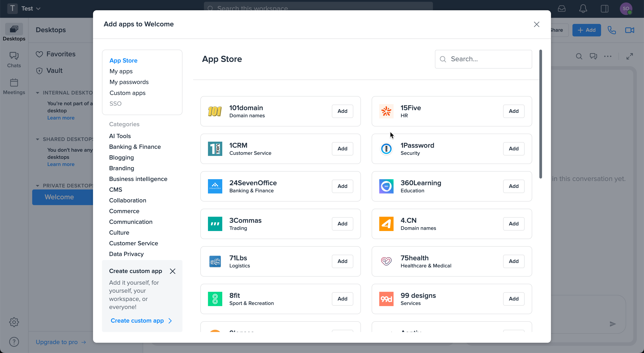The height and width of the screenshot is (353, 644).
Task: Open Vault in the Desktops panel
Action: (x=49, y=70)
